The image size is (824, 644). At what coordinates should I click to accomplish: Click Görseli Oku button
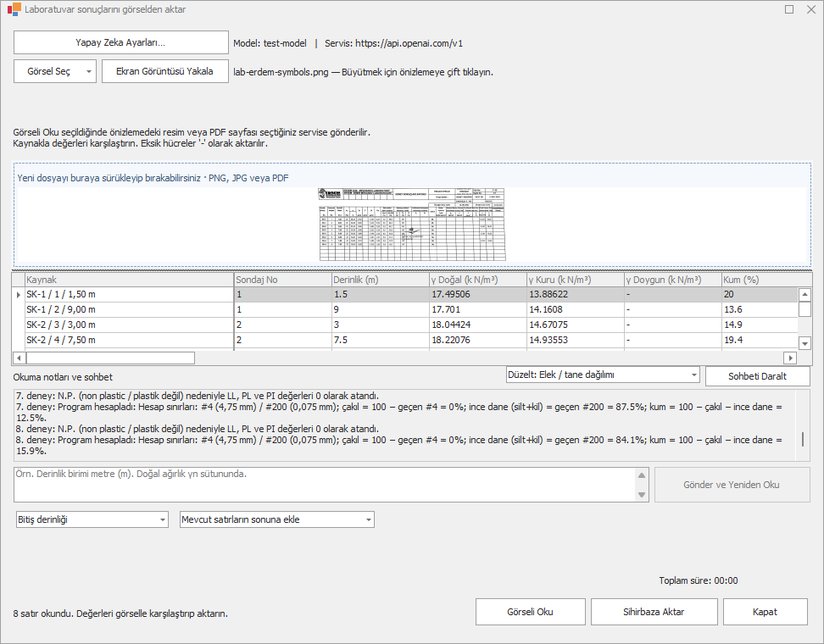[x=530, y=612]
